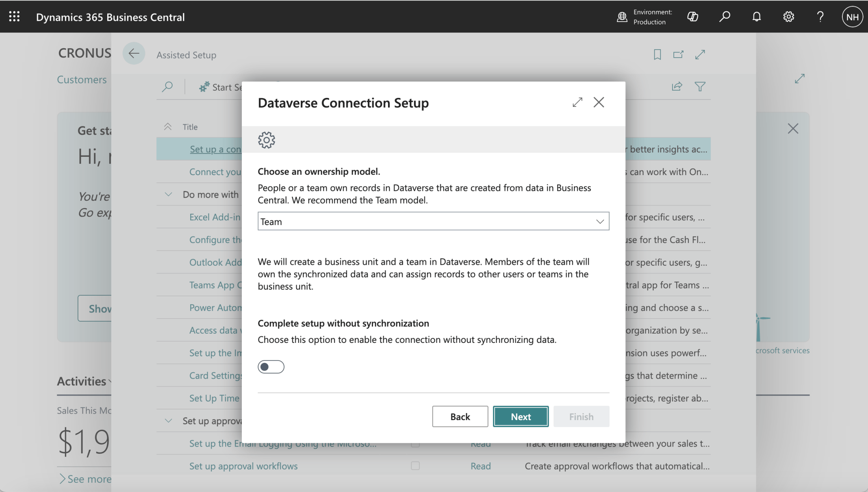
Task: Click the Assisted Setup back arrow
Action: pos(134,53)
